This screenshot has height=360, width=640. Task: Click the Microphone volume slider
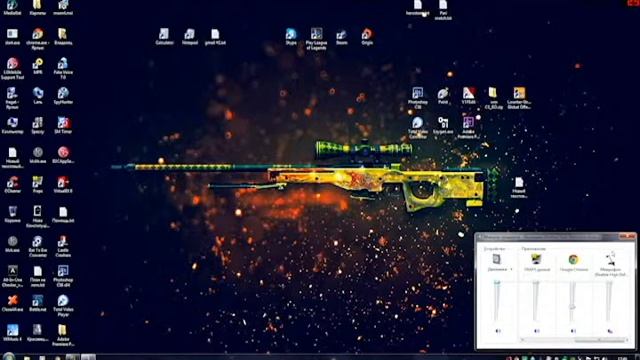[x=609, y=301]
